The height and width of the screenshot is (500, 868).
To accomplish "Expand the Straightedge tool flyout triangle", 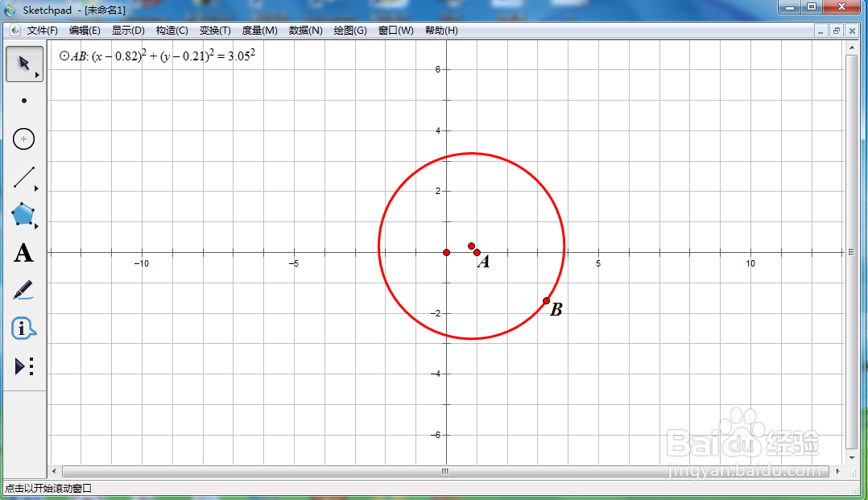I will pos(36,189).
